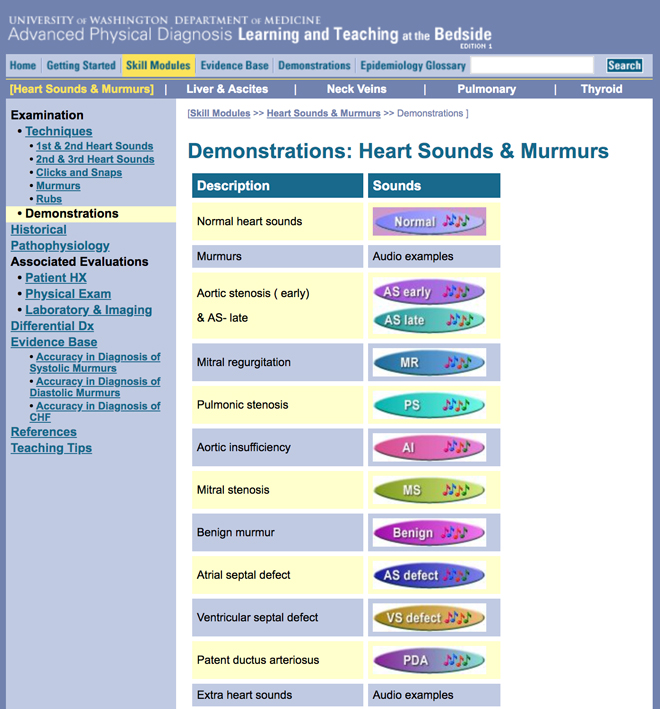The width and height of the screenshot is (660, 709).
Task: Open Rubs link in sidebar
Action: click(49, 199)
